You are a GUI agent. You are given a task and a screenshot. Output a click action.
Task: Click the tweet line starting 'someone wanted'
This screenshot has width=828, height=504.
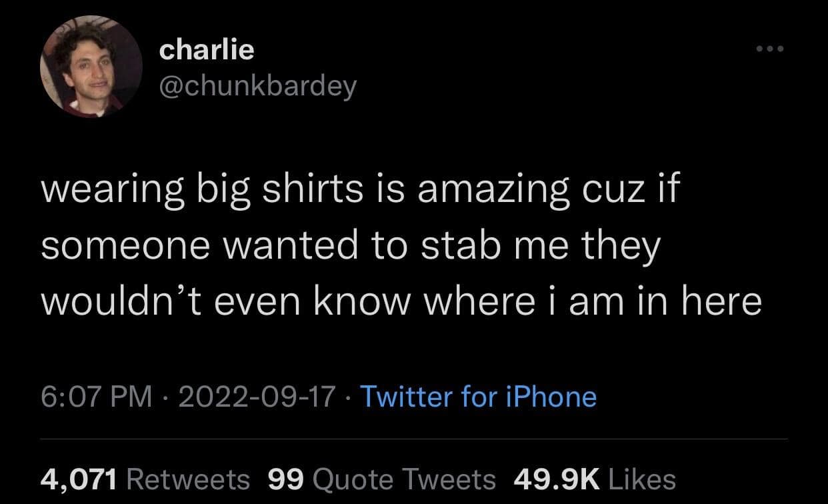(x=349, y=245)
